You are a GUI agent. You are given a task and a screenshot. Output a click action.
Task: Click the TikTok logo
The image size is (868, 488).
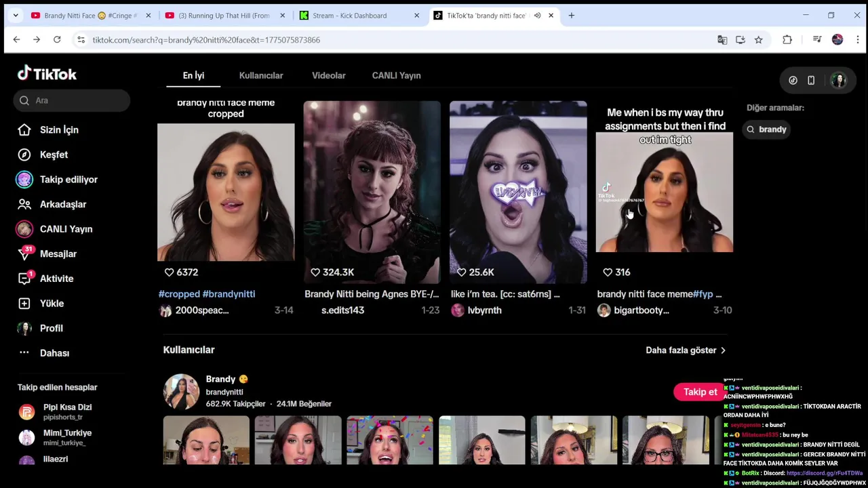47,73
